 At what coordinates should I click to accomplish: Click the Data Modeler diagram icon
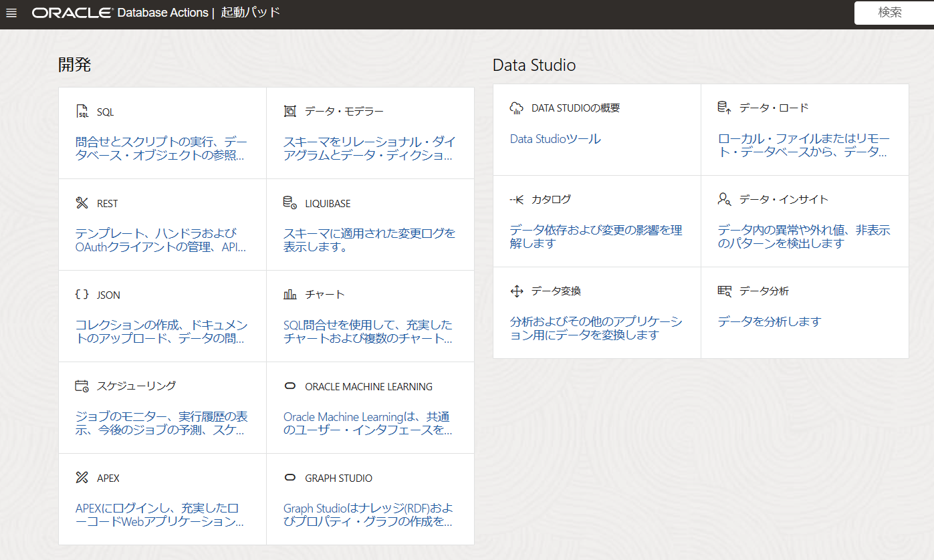coord(290,112)
